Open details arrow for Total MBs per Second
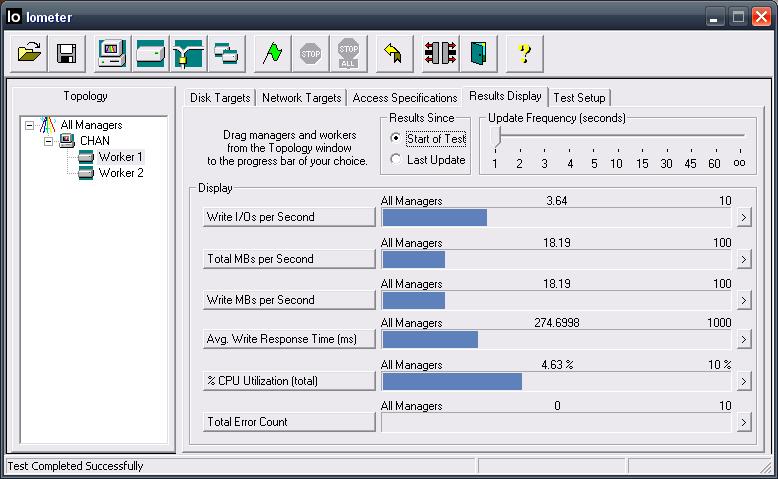The image size is (778, 479). click(743, 260)
